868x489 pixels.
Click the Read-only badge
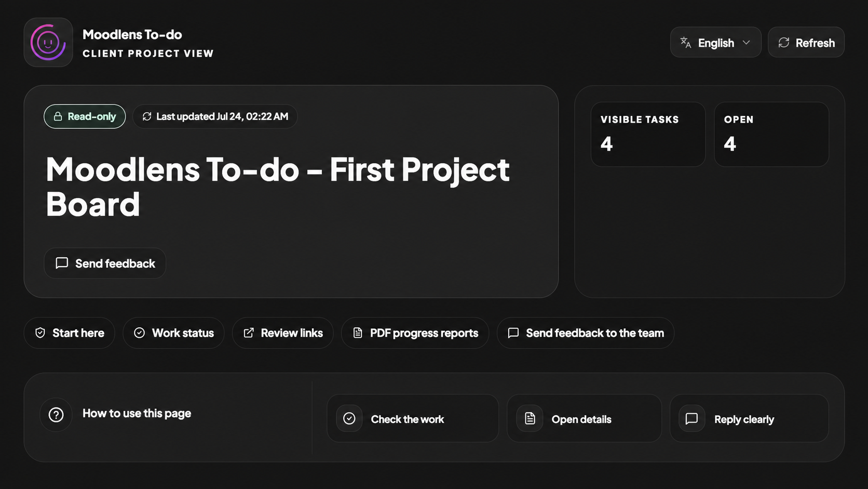[x=85, y=116]
